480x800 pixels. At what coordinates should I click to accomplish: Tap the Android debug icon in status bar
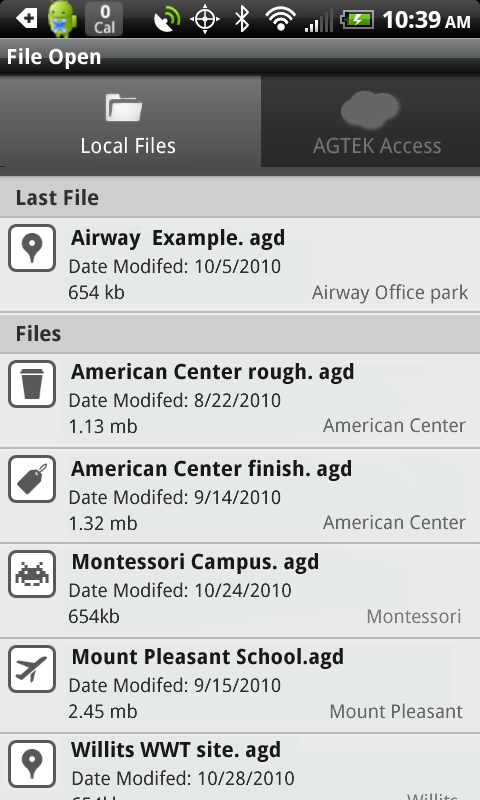coord(62,19)
